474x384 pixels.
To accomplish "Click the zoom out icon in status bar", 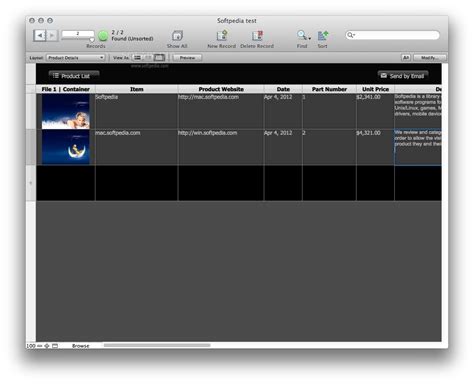I will (x=40, y=346).
